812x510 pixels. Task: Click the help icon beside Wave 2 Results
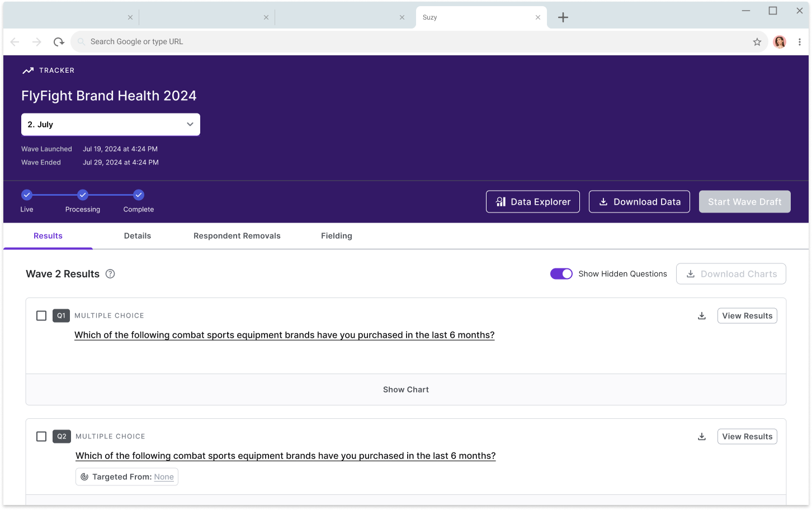pyautogui.click(x=110, y=274)
